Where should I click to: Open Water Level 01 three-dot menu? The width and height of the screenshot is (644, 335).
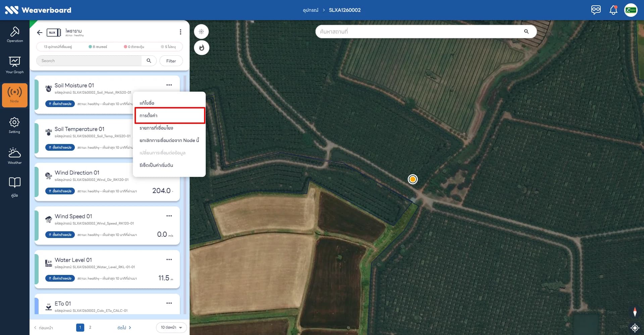169,259
